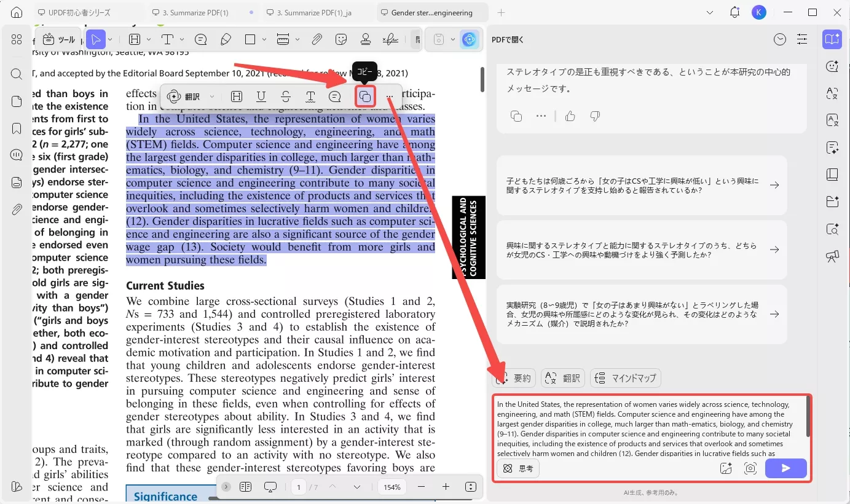Switch to 3. Summarize PDF(1)_ja tab

click(x=317, y=12)
